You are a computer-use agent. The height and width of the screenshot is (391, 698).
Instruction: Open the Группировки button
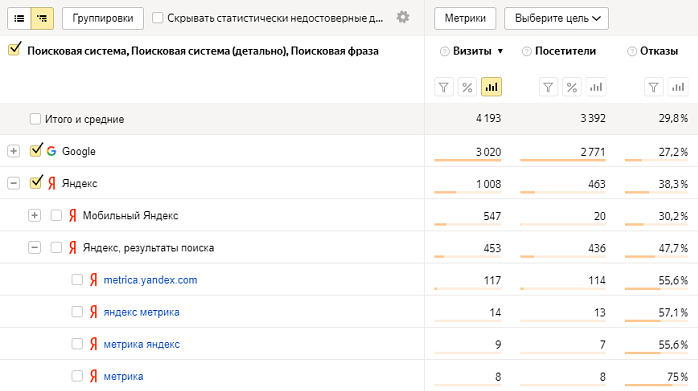coord(103,18)
